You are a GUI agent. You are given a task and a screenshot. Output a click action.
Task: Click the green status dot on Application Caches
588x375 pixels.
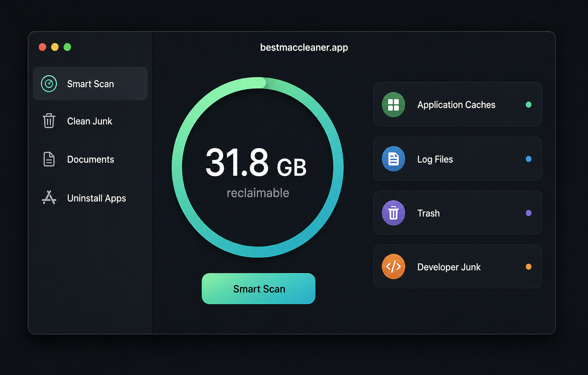(528, 105)
